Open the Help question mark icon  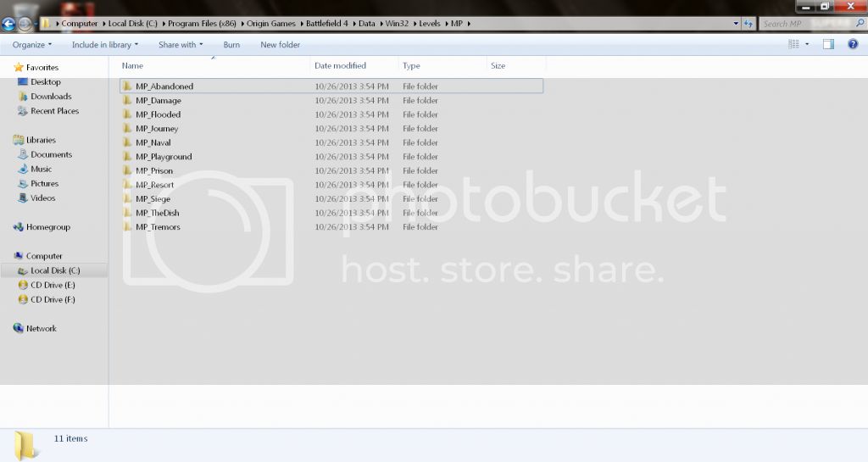click(x=853, y=44)
